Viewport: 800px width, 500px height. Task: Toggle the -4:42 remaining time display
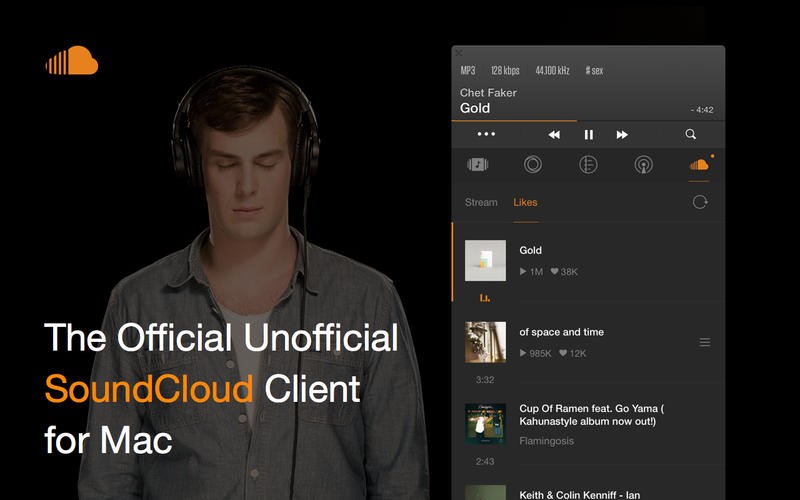click(702, 110)
